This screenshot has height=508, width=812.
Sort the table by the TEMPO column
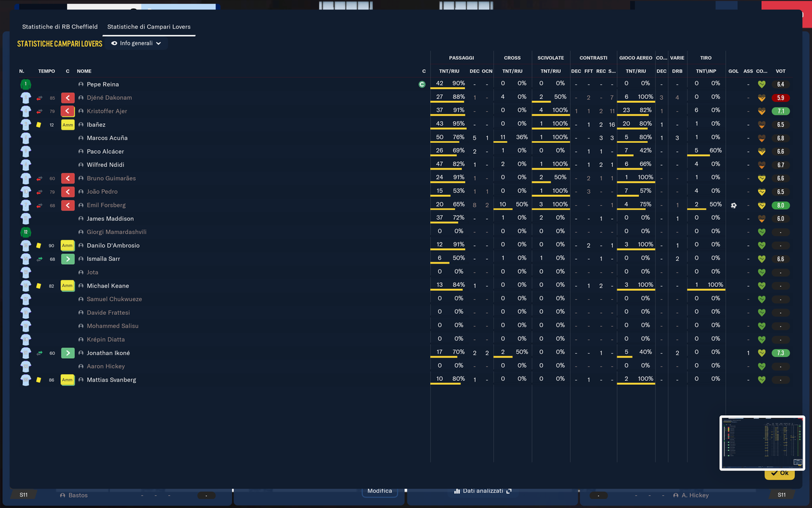pos(46,71)
